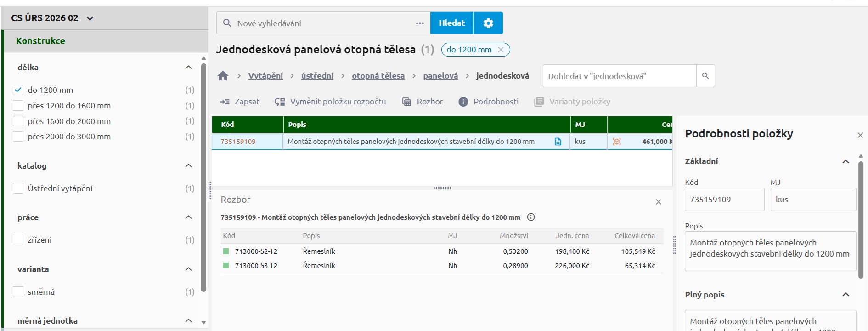Open search options three-dots icon
Viewport: 868px width, 331px height.
(420, 23)
